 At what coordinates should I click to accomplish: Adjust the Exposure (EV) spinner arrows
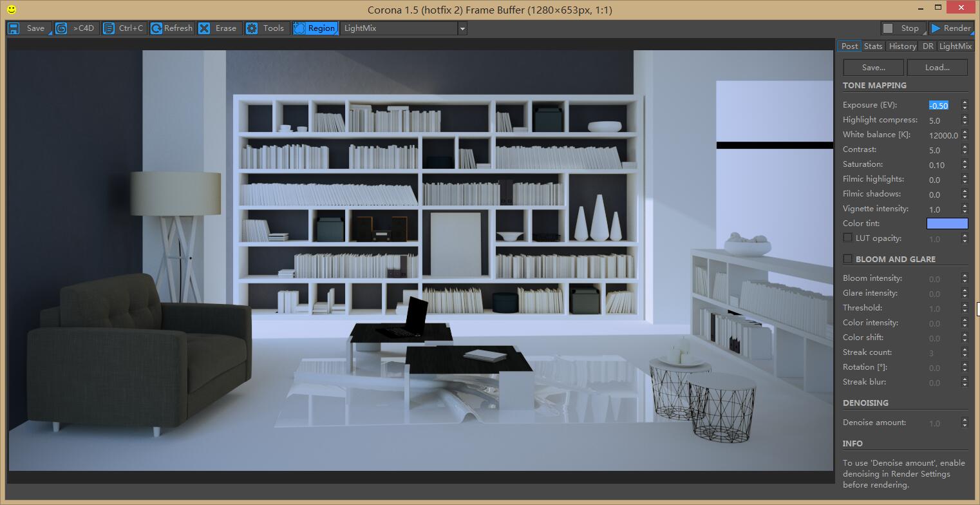click(x=965, y=105)
